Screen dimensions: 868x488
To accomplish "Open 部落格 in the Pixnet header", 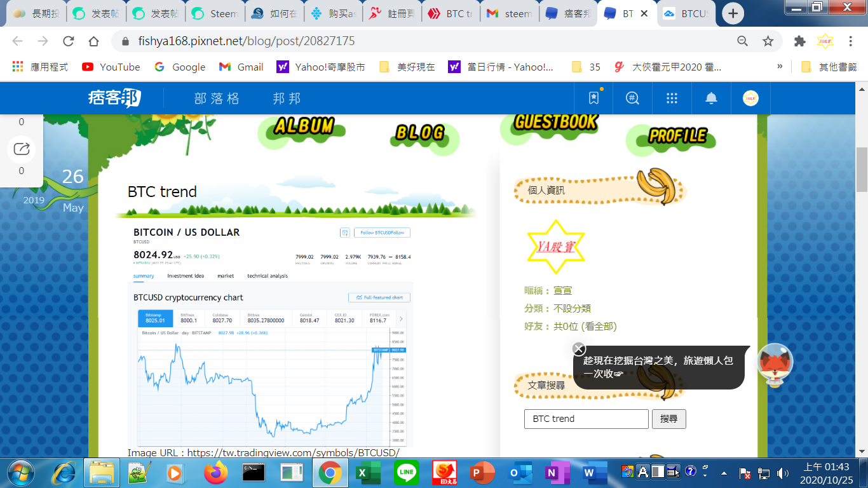I will pyautogui.click(x=217, y=98).
